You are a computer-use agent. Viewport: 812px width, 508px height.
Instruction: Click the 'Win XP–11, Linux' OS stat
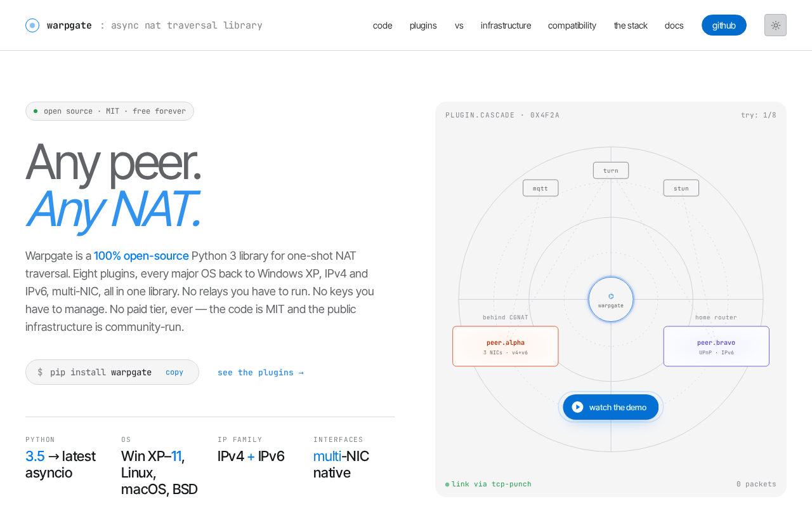click(160, 472)
